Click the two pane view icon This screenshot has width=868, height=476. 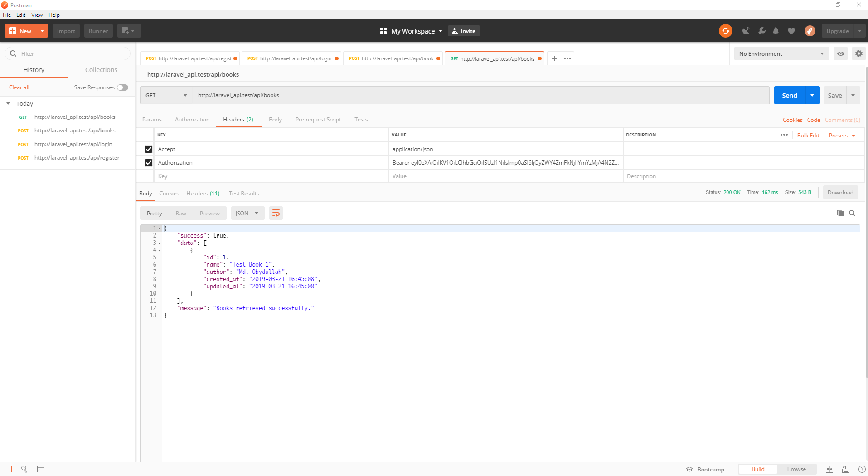(829, 469)
